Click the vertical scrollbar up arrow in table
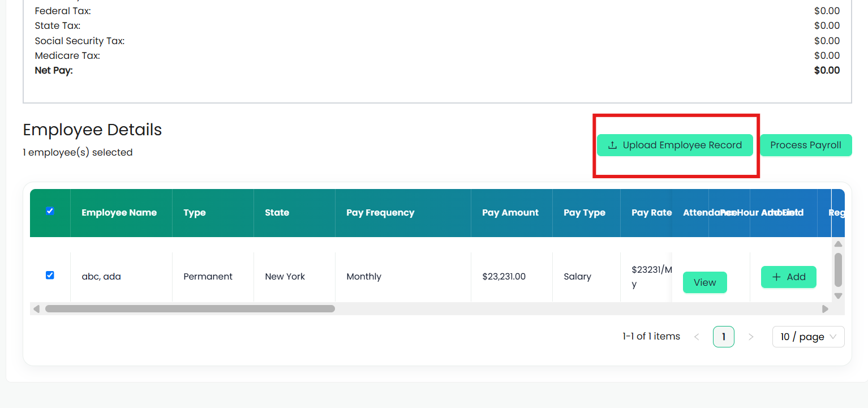 [x=839, y=244]
